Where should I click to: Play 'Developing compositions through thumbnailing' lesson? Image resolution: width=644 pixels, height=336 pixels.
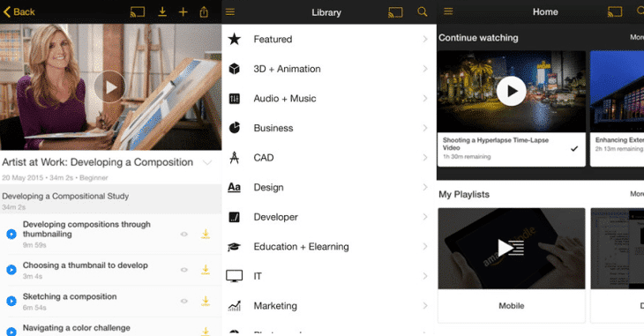(11, 234)
